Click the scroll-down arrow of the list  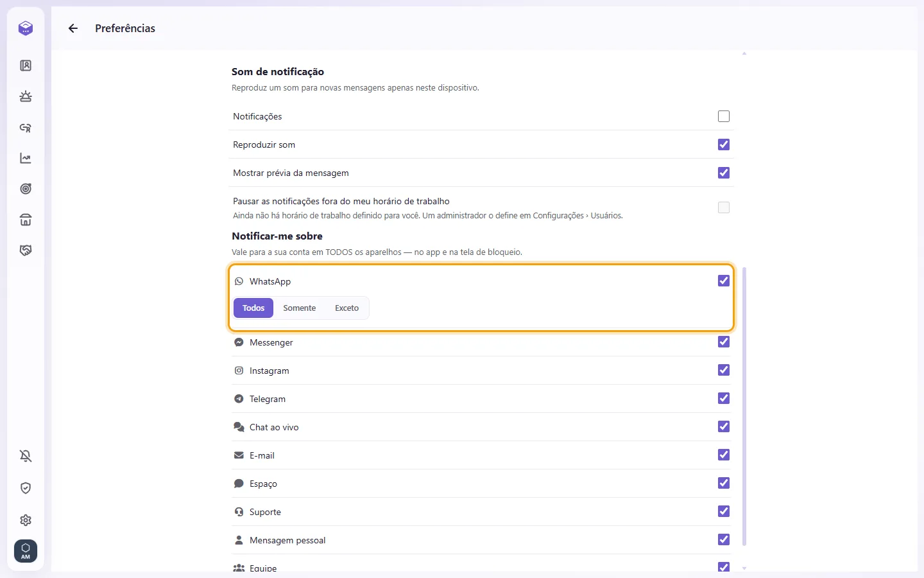tap(744, 568)
